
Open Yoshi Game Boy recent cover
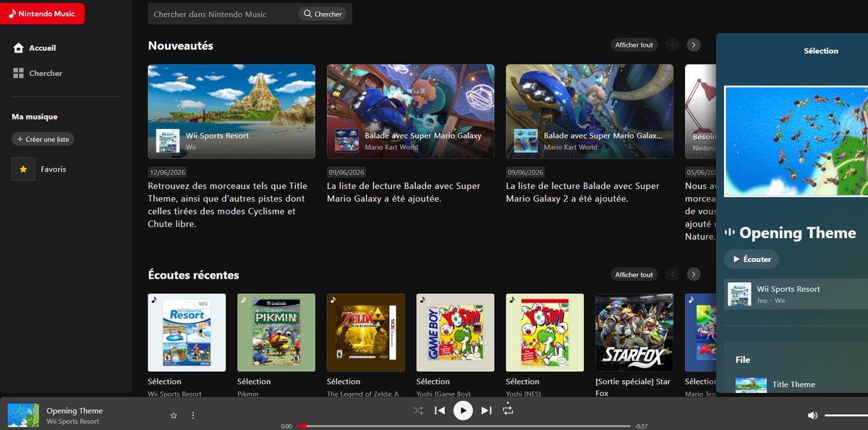coord(455,332)
